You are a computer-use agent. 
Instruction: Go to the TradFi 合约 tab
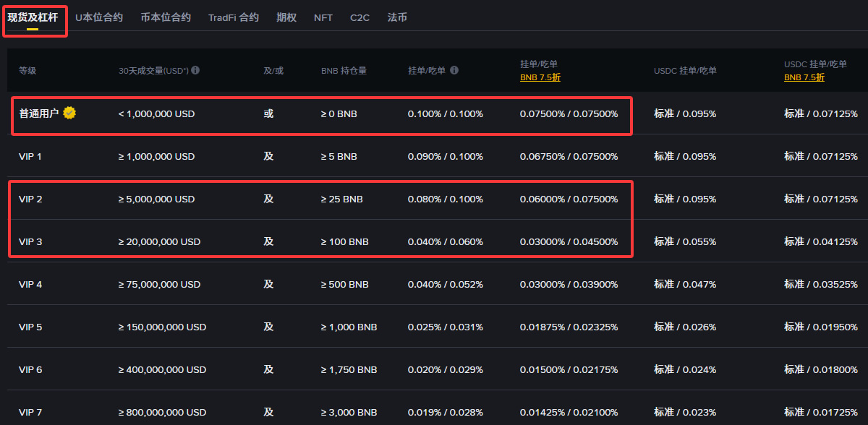pyautogui.click(x=233, y=17)
